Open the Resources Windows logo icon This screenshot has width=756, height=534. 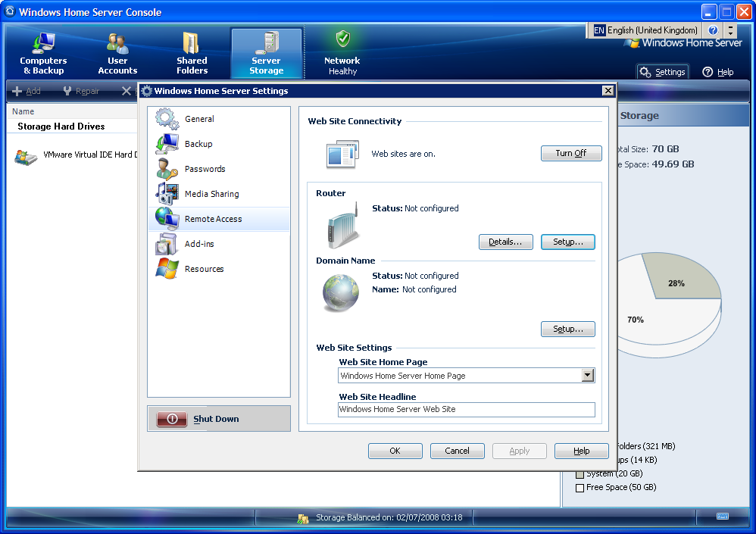coord(167,269)
